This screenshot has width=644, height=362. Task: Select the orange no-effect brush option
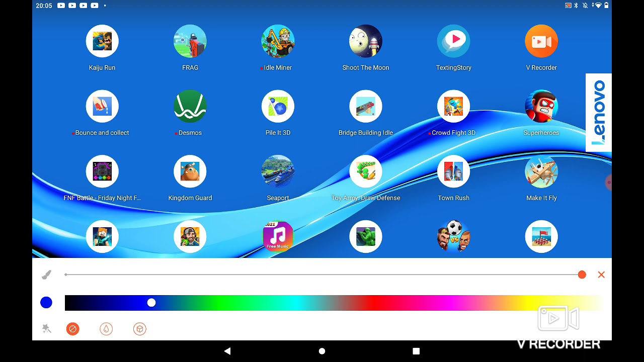tap(73, 329)
